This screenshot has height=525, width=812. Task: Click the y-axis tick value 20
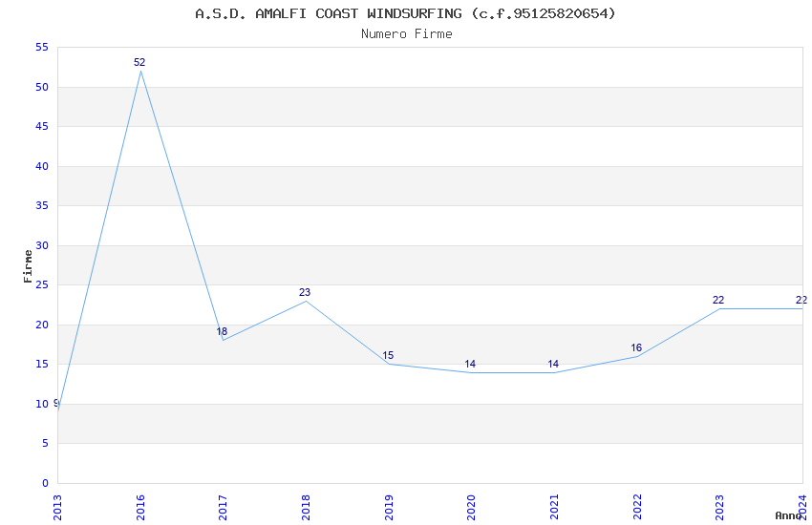(42, 325)
